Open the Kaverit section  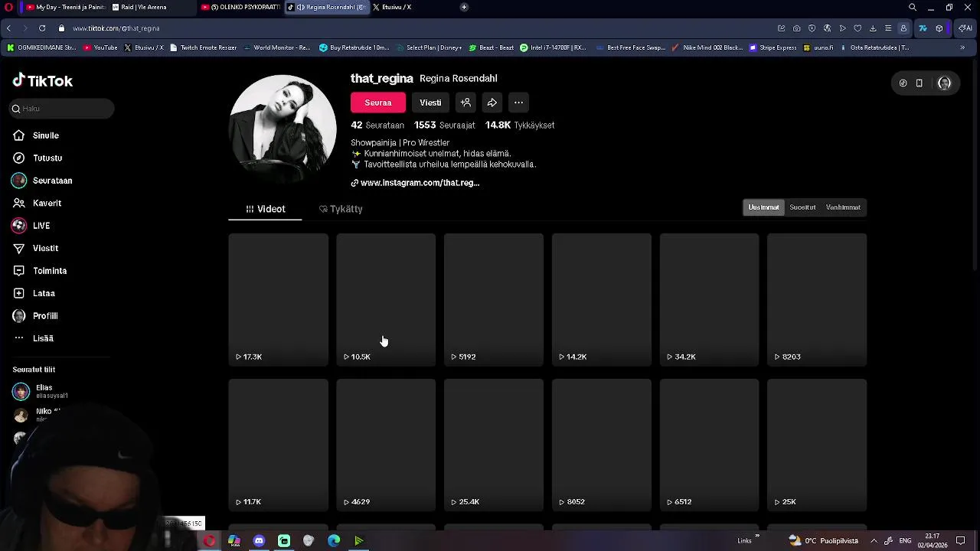(38, 203)
